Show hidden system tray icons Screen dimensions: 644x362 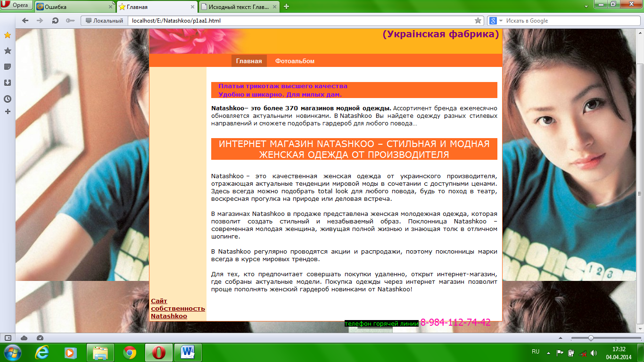tap(548, 353)
